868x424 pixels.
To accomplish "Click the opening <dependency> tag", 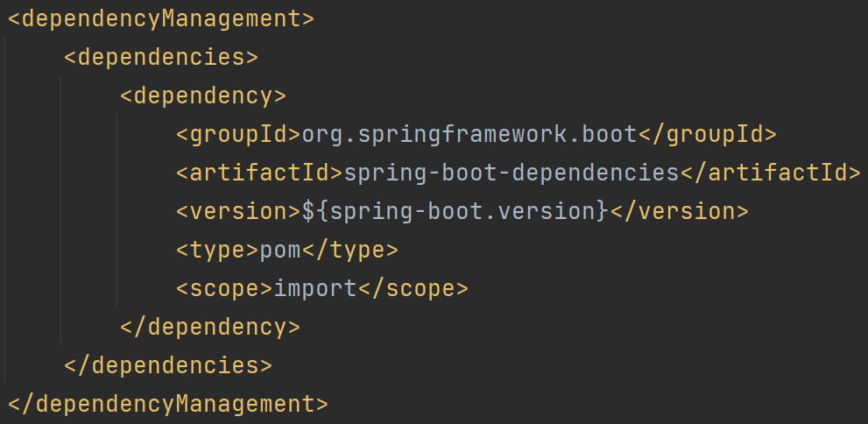I will (203, 96).
